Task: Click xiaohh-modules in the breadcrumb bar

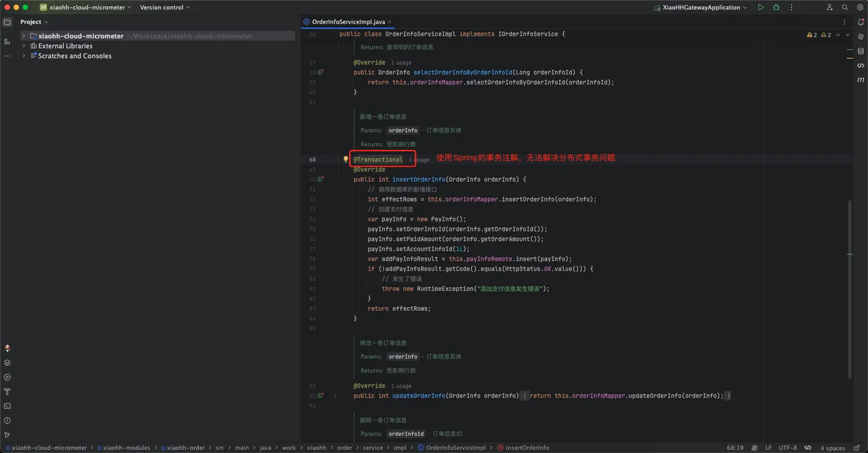Action: pos(123,447)
